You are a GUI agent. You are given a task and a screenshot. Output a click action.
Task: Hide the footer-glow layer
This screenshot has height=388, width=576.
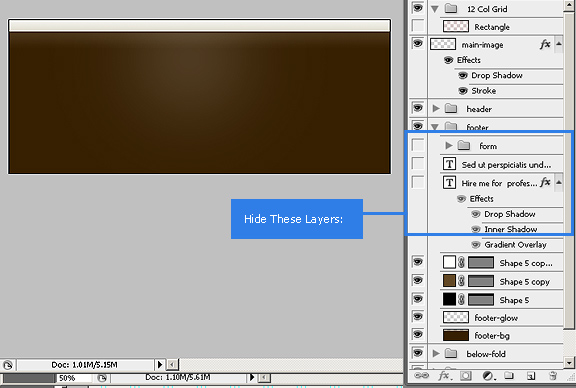(x=418, y=316)
